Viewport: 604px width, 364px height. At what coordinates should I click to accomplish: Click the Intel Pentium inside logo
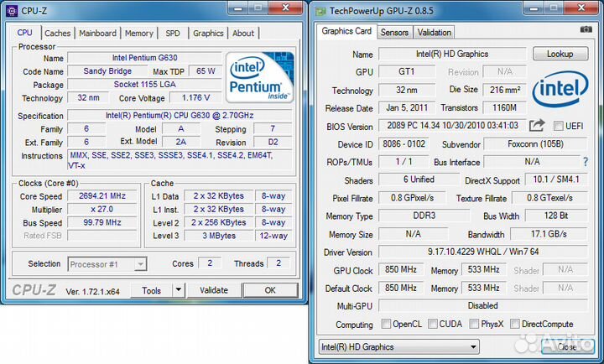(259, 77)
